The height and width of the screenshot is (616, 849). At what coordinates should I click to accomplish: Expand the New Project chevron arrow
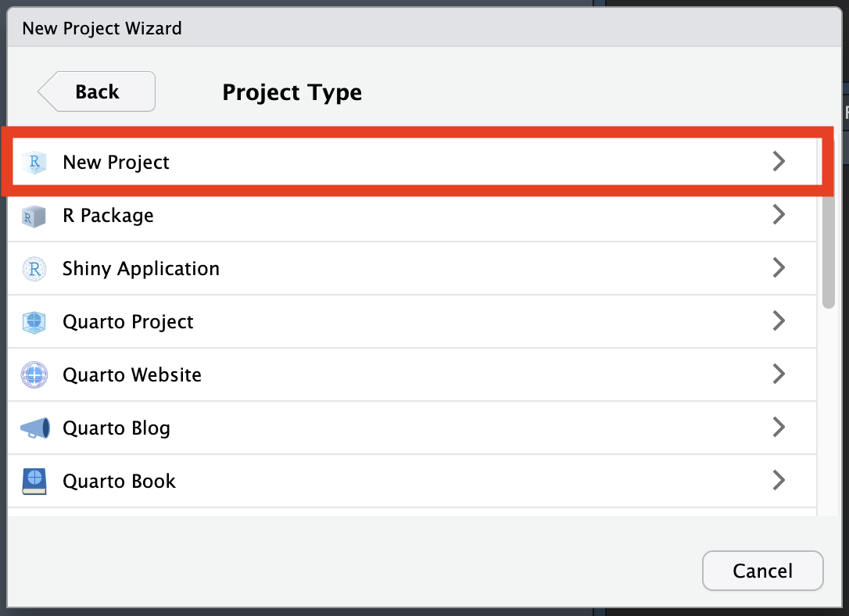(x=778, y=162)
